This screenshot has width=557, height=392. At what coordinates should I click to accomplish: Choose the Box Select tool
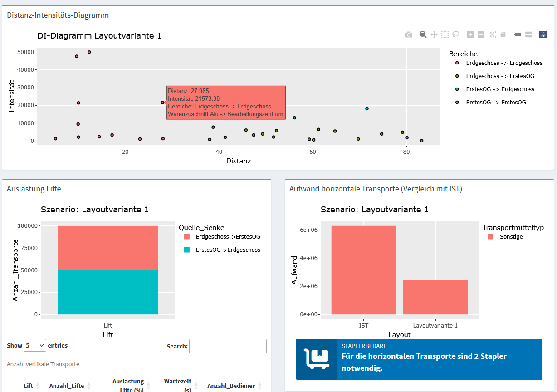(445, 34)
